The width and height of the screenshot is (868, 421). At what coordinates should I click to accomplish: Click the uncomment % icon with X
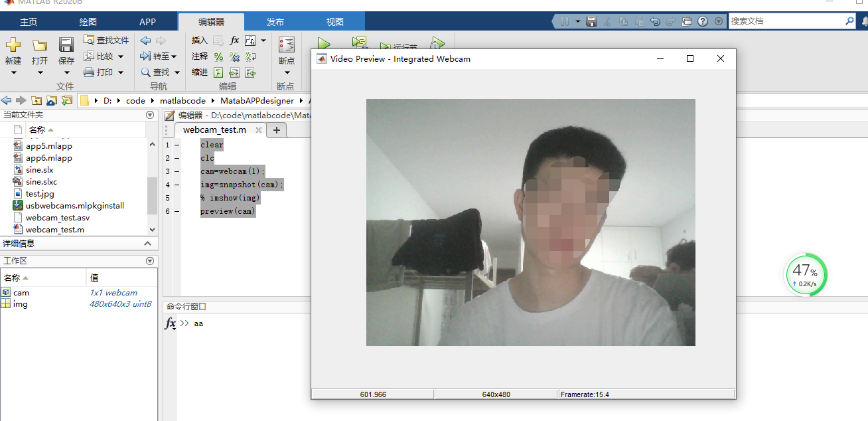234,56
